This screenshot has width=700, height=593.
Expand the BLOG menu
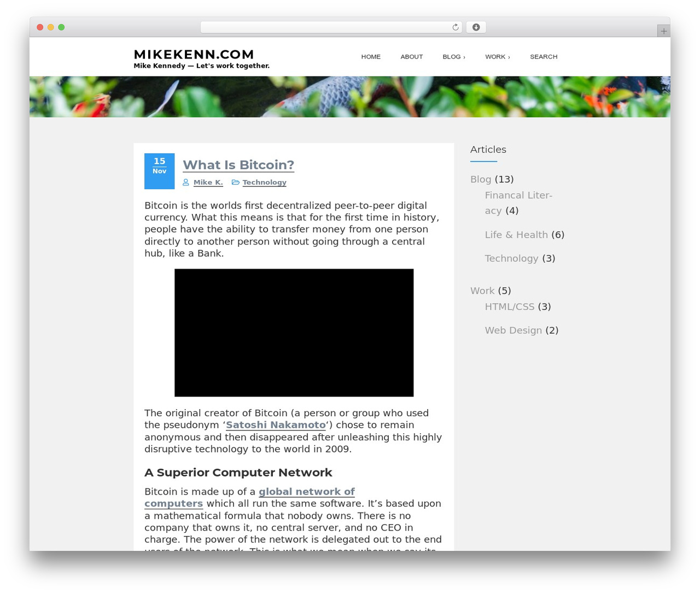coord(454,57)
